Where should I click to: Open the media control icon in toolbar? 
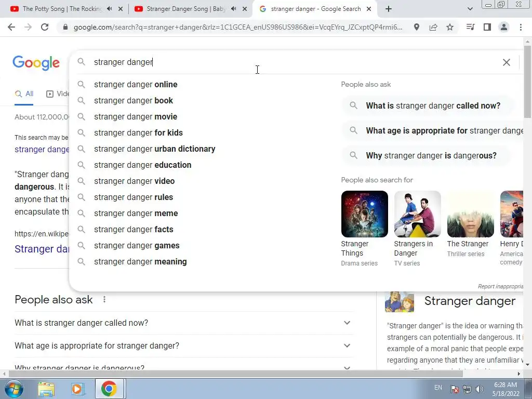pos(470,27)
